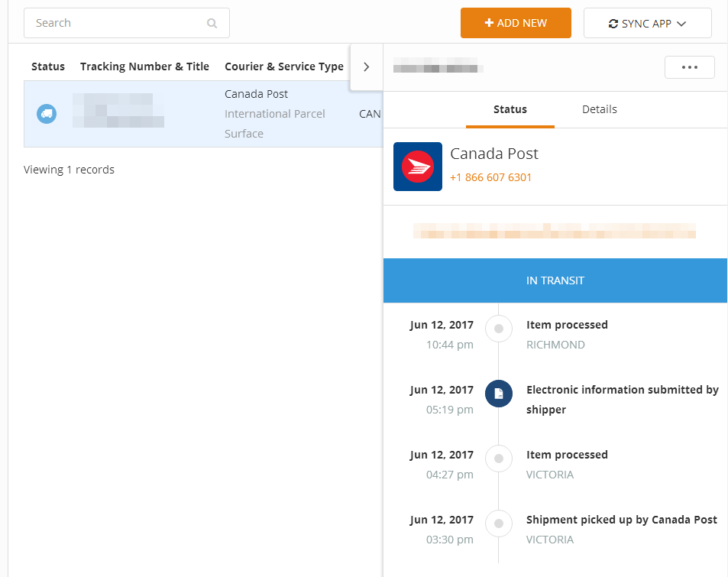Click the 10:44 pm timestamp

449,345
